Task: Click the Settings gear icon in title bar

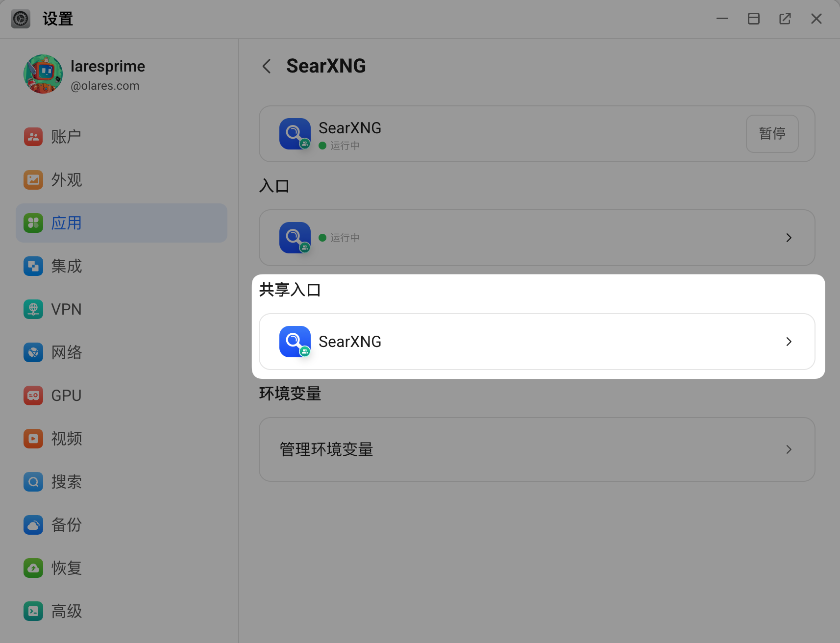Action: tap(21, 19)
